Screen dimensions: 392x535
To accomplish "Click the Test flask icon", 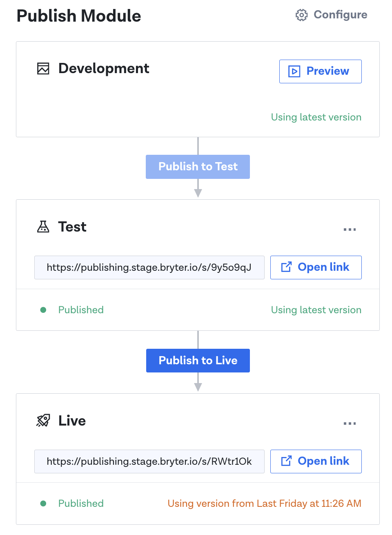I will [x=43, y=227].
